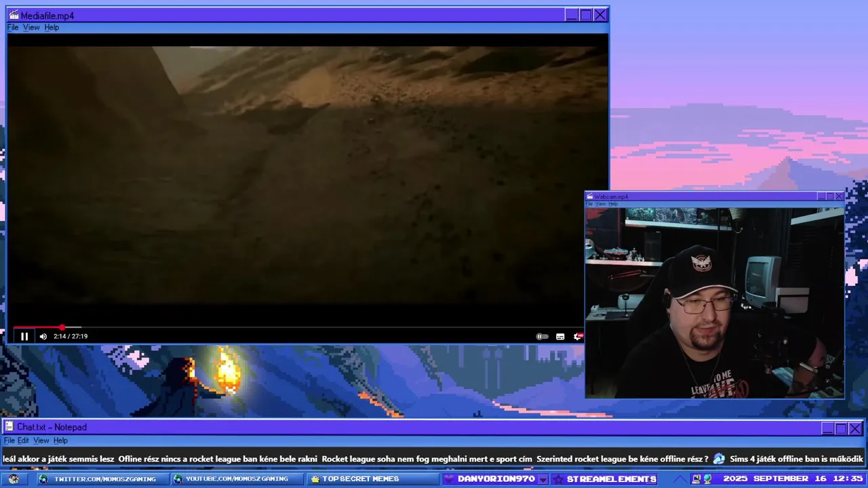Open the Start button on taskbar
This screenshot has height=488, width=868.
tap(14, 479)
